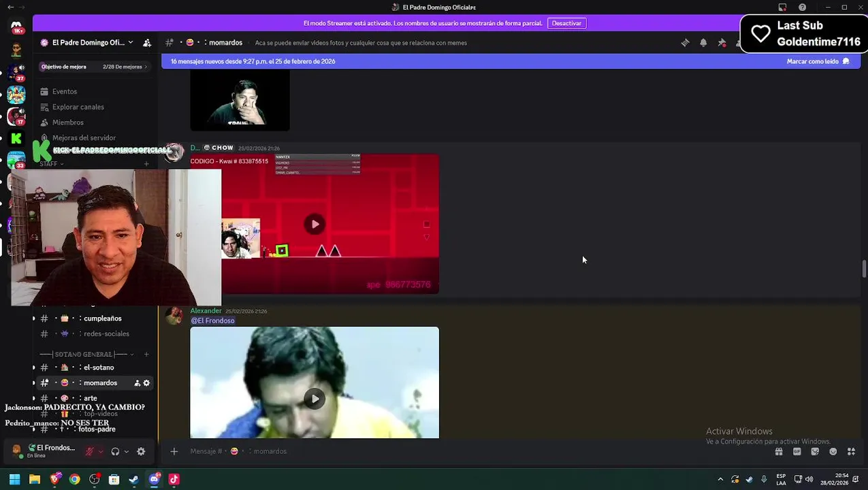Show hidden system tray icons
The image size is (868, 490).
[x=720, y=479]
